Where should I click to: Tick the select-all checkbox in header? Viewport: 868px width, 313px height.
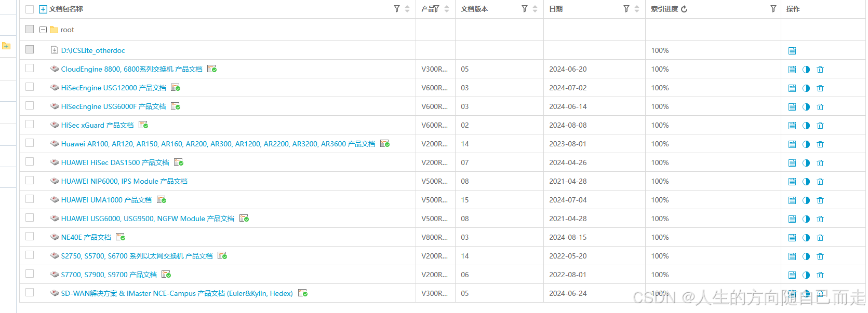pyautogui.click(x=30, y=9)
